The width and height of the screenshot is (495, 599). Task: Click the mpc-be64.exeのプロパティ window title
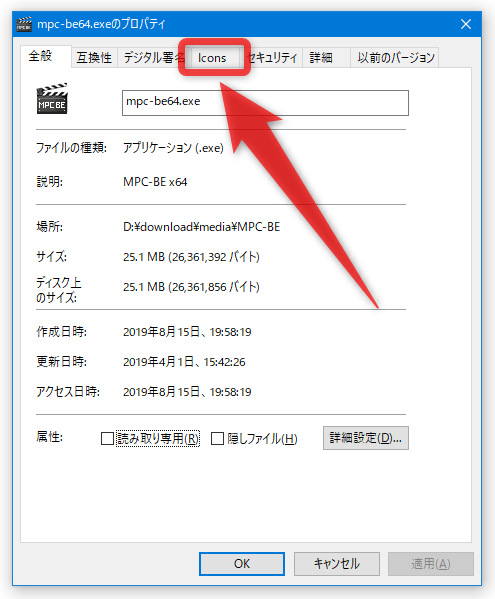coord(101,24)
